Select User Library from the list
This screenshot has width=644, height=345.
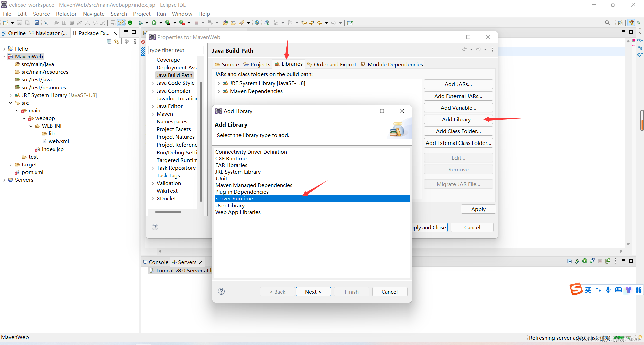pyautogui.click(x=230, y=205)
